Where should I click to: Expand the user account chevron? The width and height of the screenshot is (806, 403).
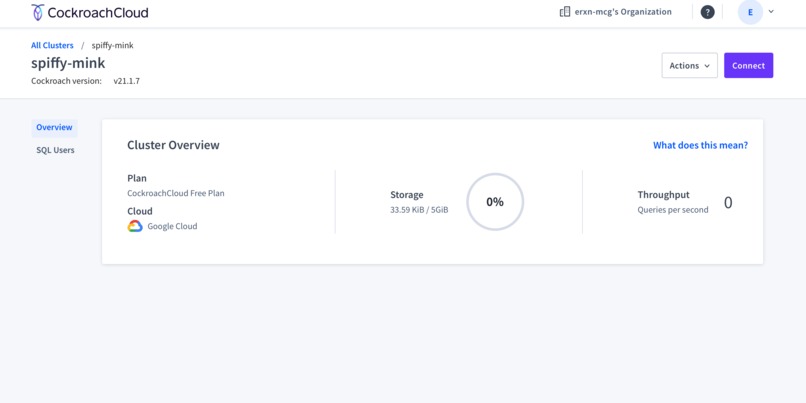pos(771,12)
